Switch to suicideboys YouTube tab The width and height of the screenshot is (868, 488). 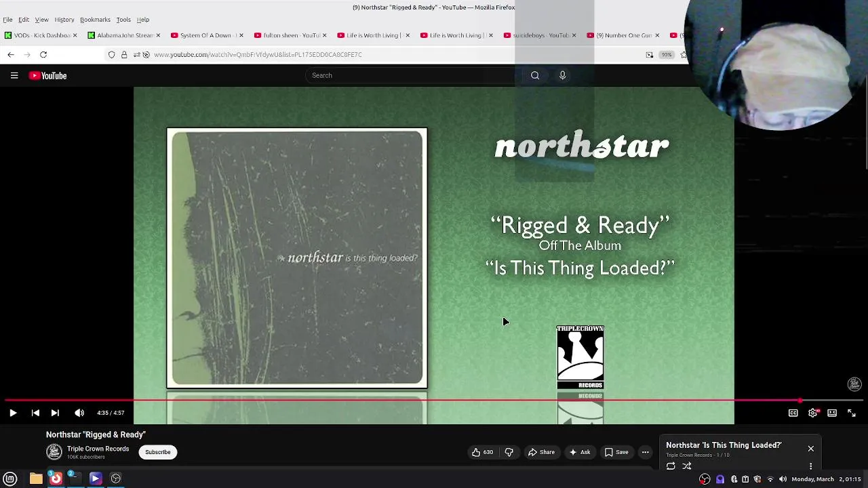[x=540, y=35]
